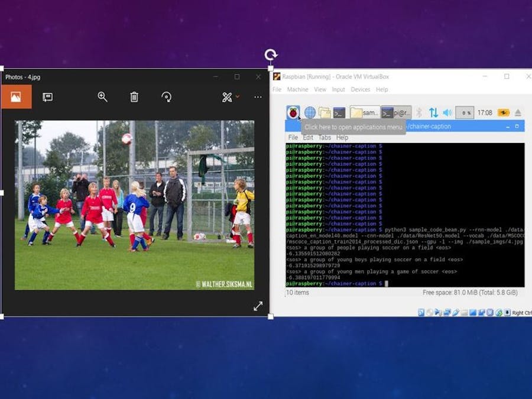532x399 pixels.
Task: Click the VirtualBox display status icon
Action: coord(473,313)
